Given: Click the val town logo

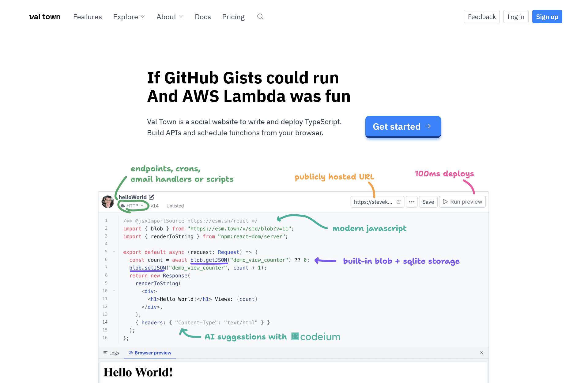Looking at the screenshot, I should click(x=45, y=17).
